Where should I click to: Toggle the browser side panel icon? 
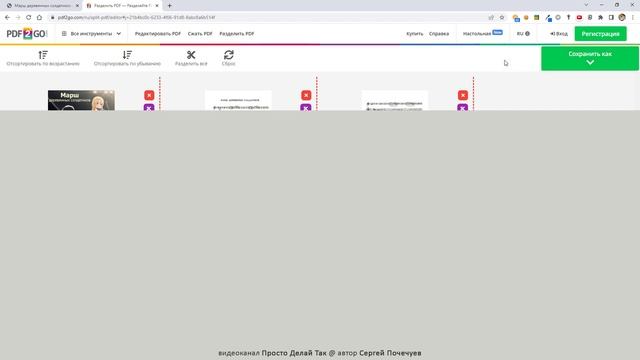pos(611,18)
